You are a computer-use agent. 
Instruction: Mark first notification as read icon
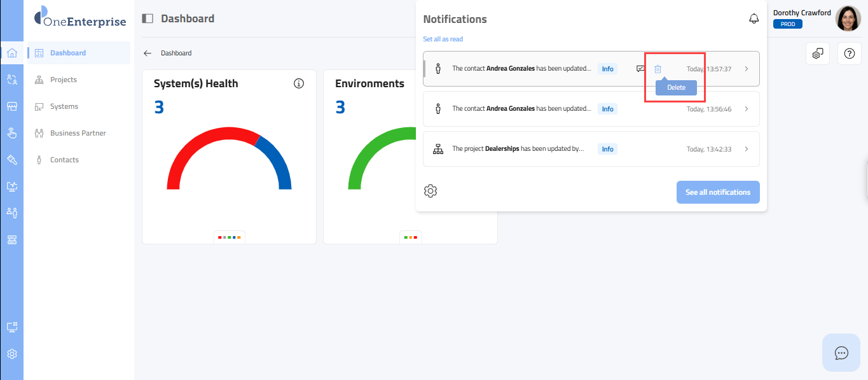pos(640,69)
